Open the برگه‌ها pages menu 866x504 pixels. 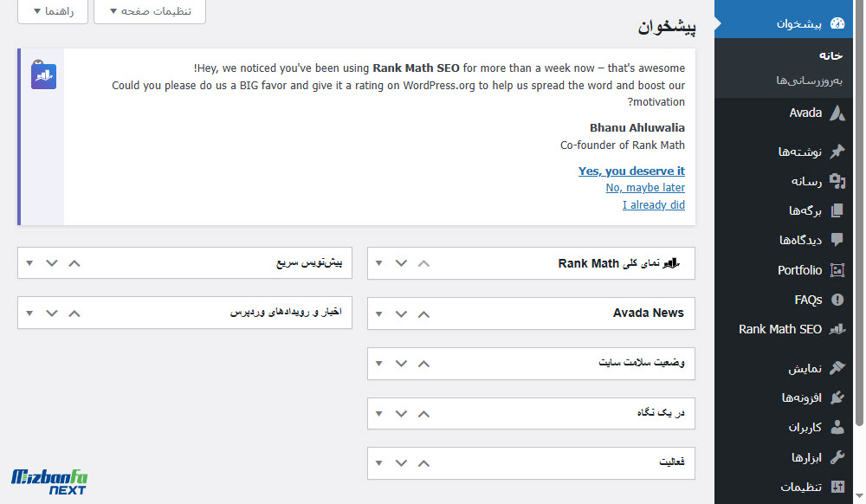pos(784,210)
